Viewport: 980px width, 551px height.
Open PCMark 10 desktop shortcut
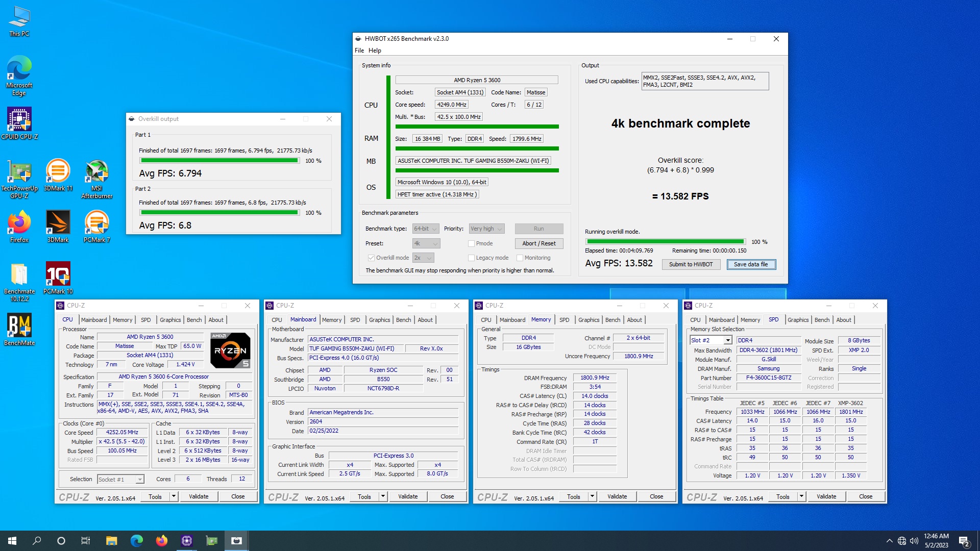(58, 278)
